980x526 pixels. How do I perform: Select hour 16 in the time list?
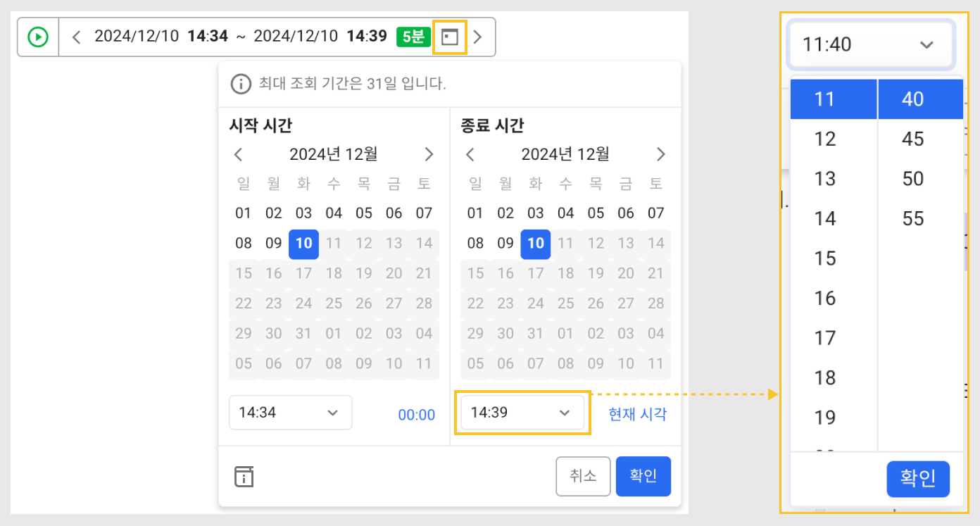834,299
